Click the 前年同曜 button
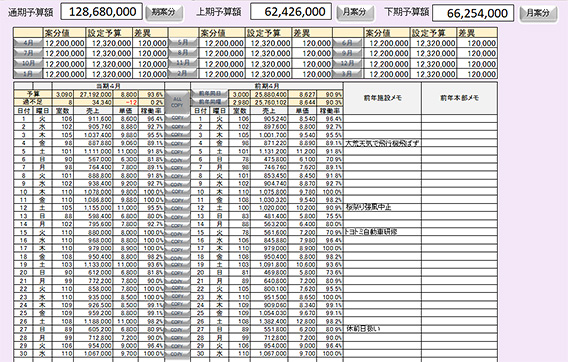This screenshot has height=362, width=568. 210,102
